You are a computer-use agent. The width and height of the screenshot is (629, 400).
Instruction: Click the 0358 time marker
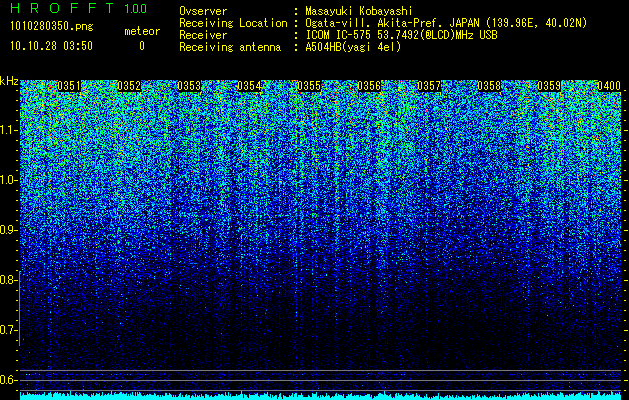tap(489, 86)
